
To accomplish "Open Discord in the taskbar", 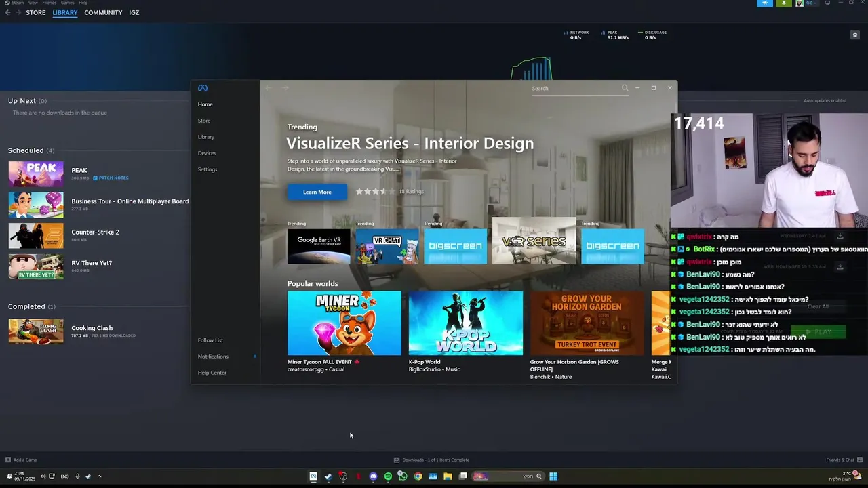I will [373, 476].
